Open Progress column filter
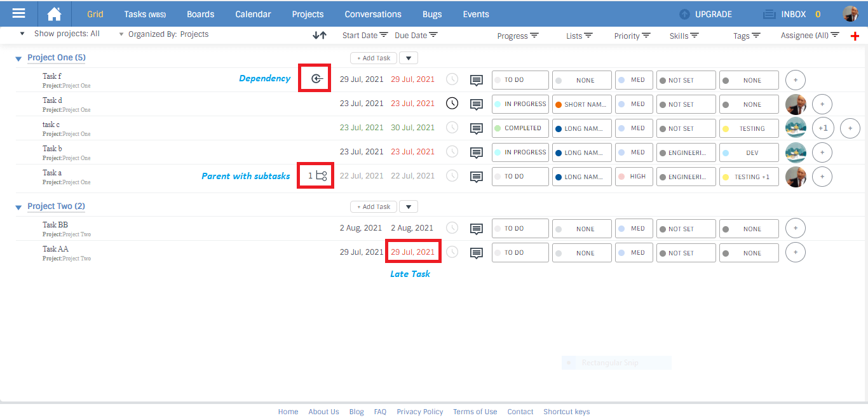The image size is (868, 418). [534, 36]
